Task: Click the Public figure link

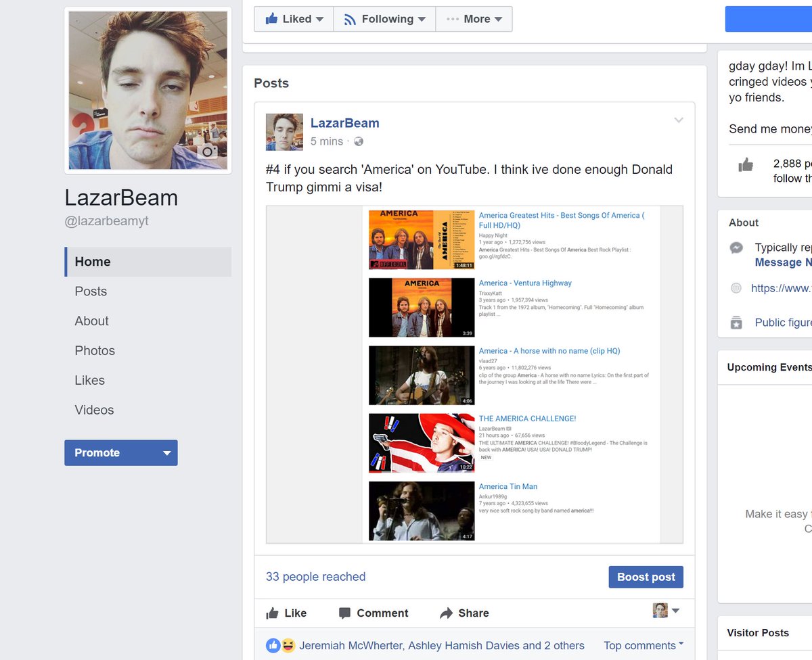Action: 783,323
